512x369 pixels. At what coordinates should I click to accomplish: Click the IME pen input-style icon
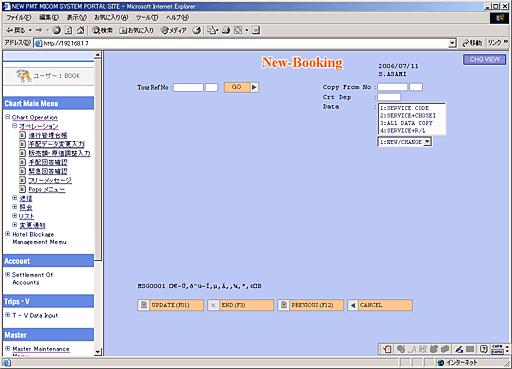point(459,349)
